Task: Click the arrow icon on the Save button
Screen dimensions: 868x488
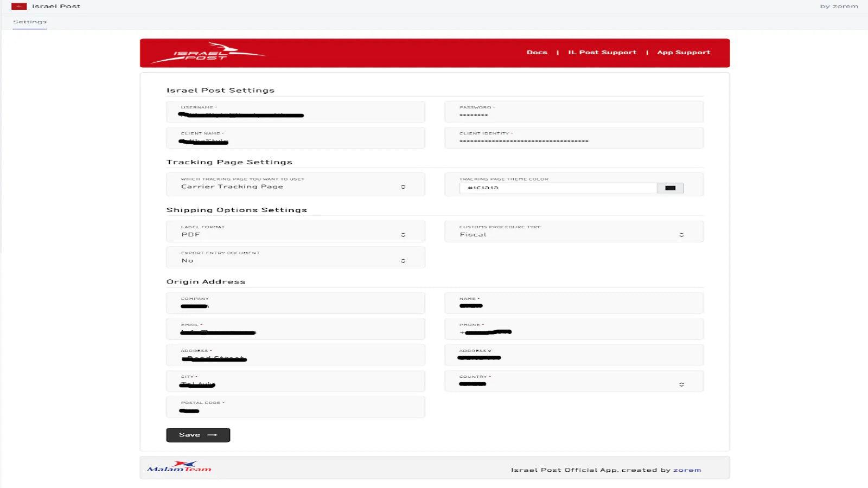Action: pos(211,434)
